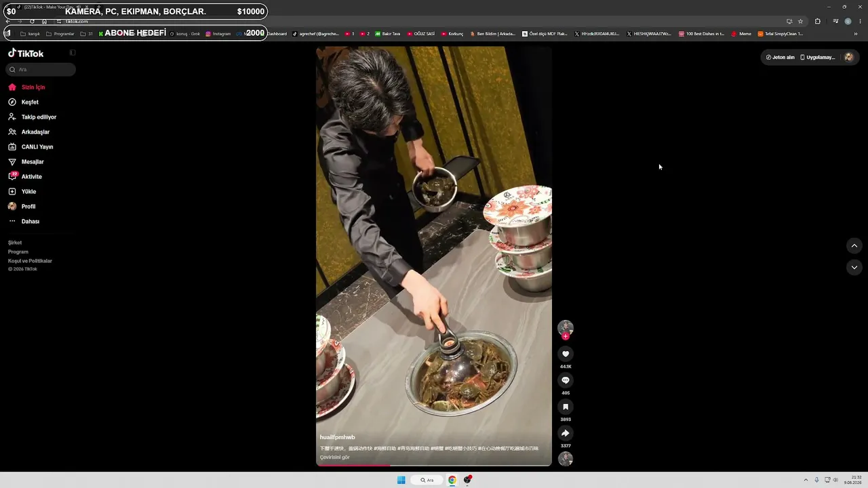Reload the page in Chrome
868x488 pixels.
coord(32,22)
